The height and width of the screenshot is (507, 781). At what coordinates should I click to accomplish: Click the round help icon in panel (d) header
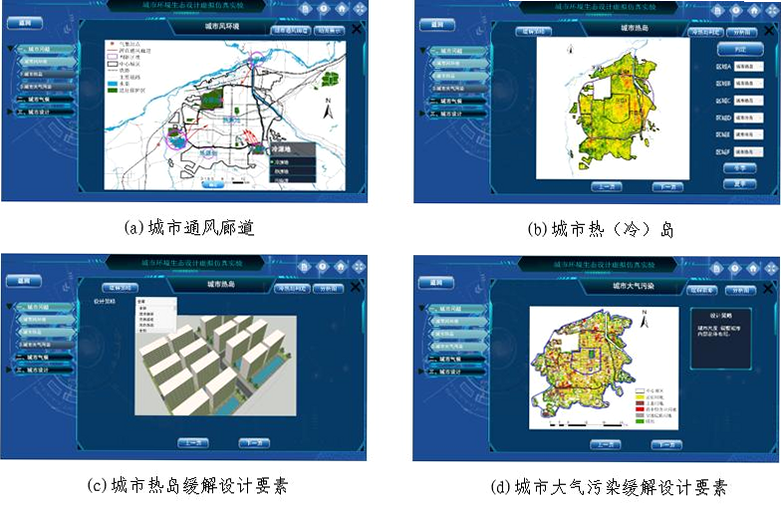735,268
